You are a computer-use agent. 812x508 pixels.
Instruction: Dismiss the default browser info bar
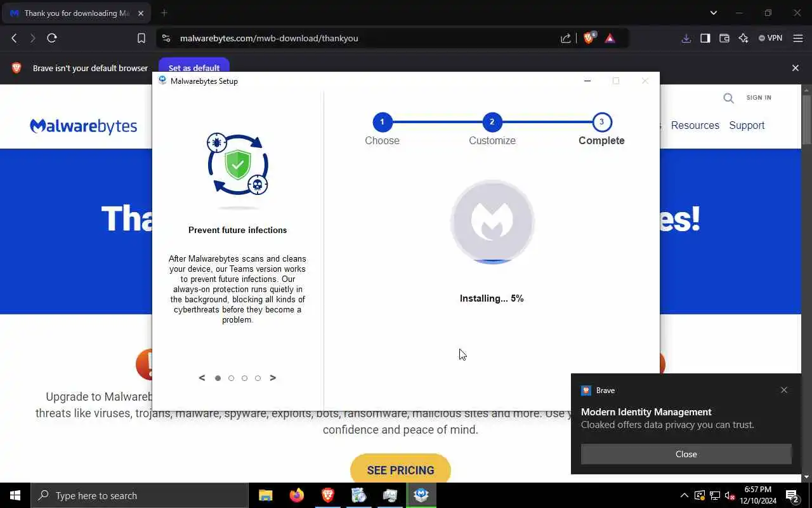[796, 68]
